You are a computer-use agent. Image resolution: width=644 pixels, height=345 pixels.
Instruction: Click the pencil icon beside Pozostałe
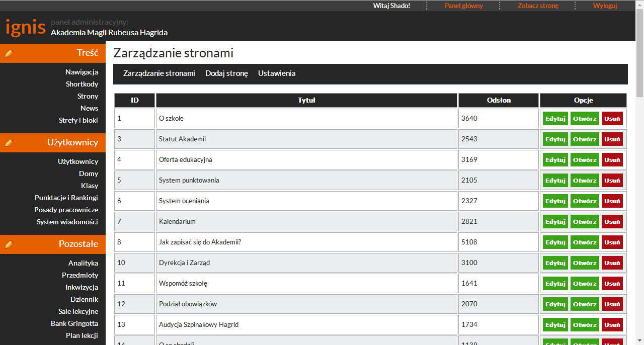coord(9,244)
